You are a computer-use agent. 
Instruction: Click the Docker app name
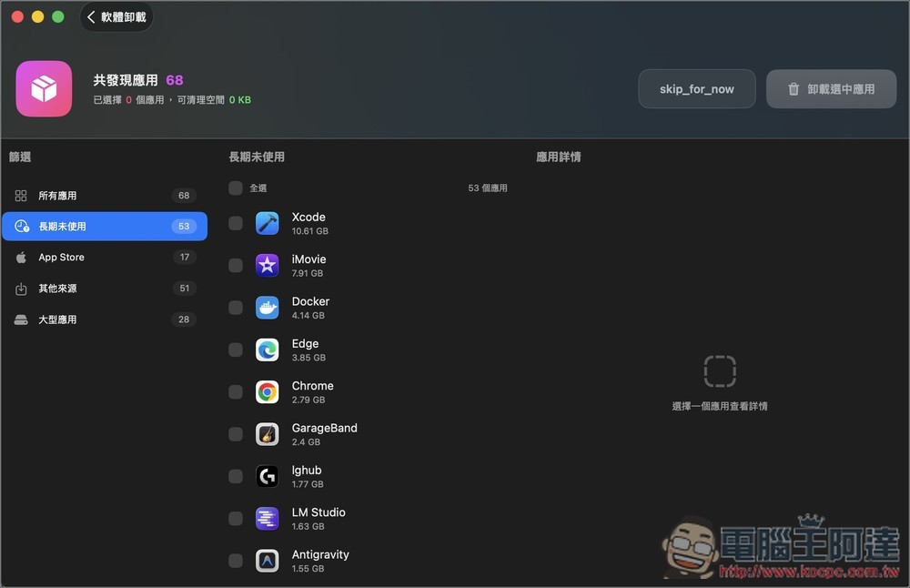pyautogui.click(x=310, y=302)
